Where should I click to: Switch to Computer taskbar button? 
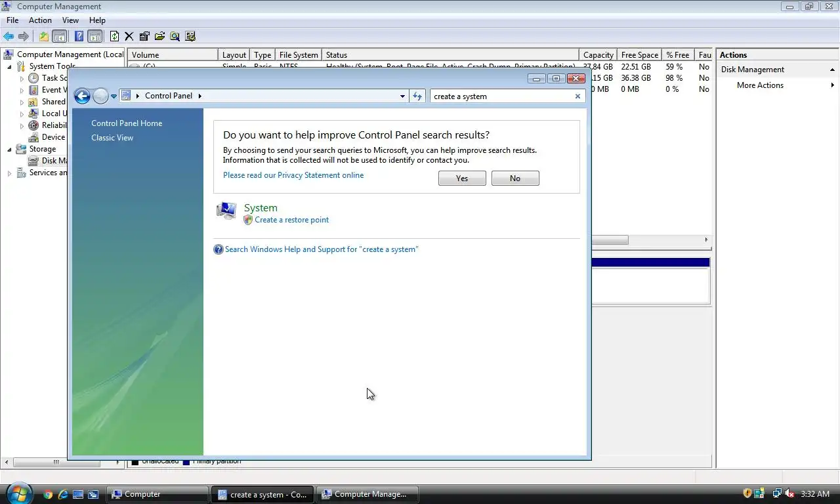(x=157, y=494)
